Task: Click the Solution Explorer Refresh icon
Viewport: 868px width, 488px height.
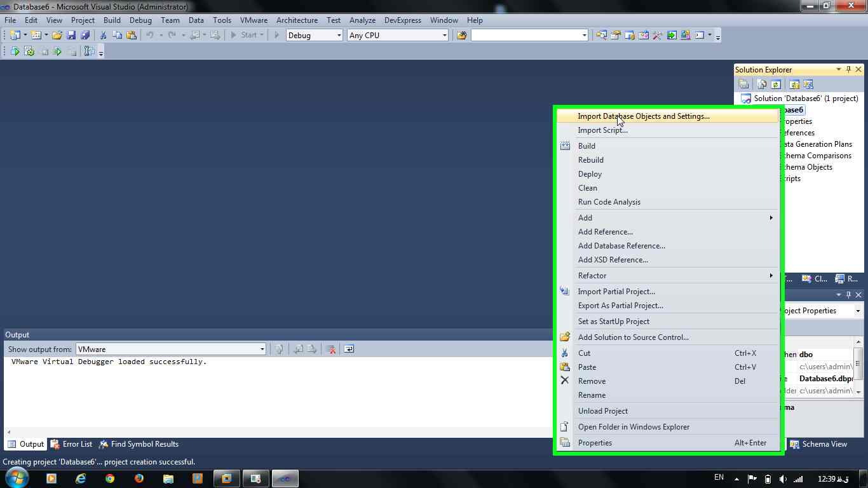Action: tap(776, 85)
